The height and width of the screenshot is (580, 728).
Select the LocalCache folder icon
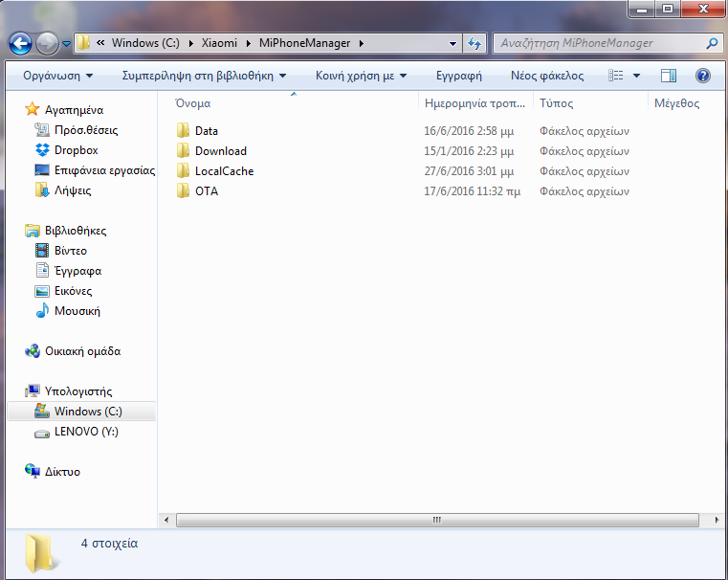[183, 170]
